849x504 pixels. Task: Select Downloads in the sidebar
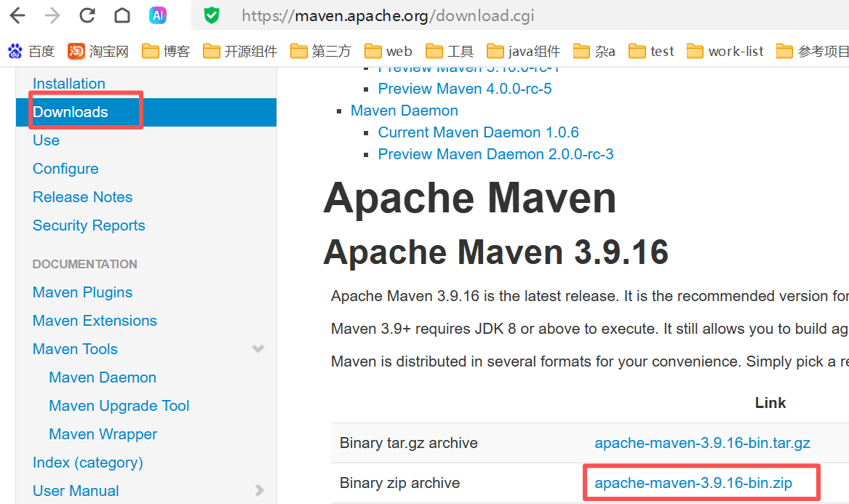(x=71, y=112)
